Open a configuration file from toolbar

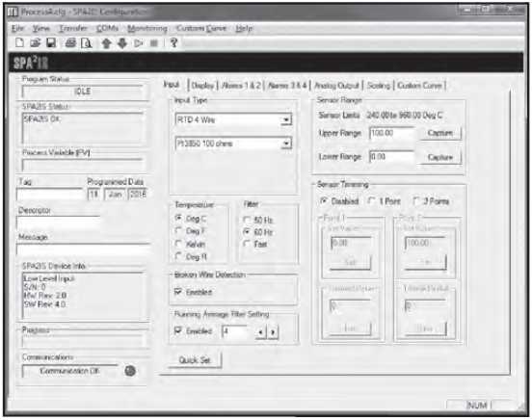point(35,42)
